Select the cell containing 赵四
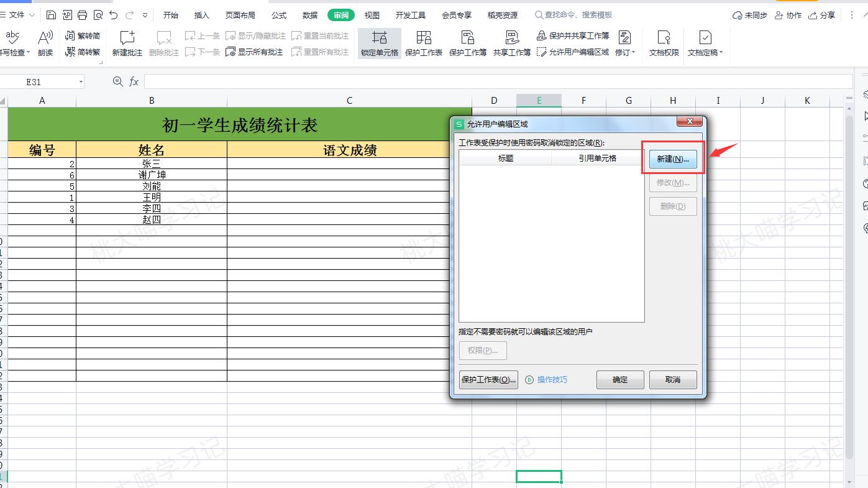 coord(152,219)
